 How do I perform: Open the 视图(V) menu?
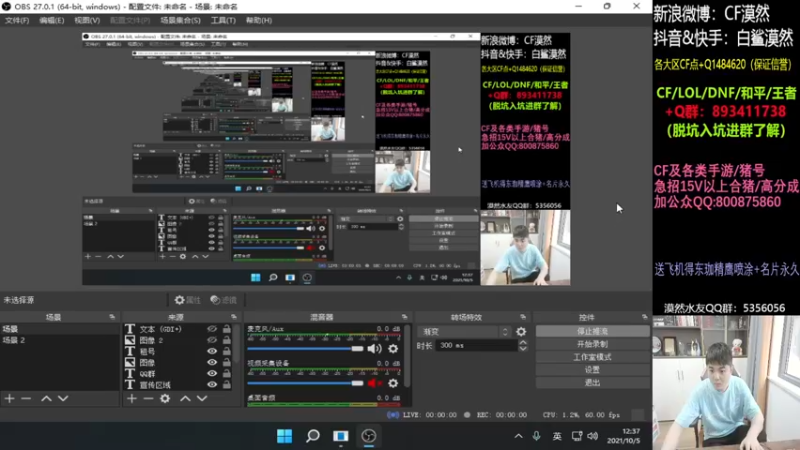point(87,20)
